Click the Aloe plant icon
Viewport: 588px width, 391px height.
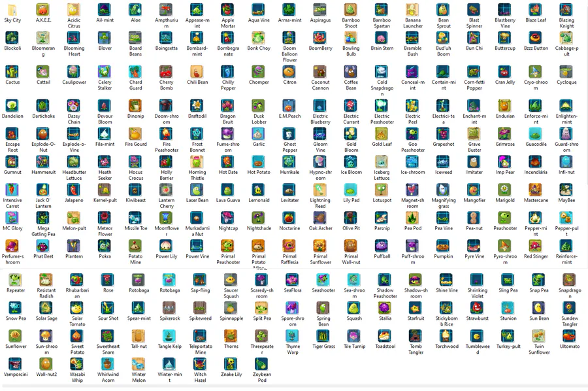pyautogui.click(x=135, y=10)
